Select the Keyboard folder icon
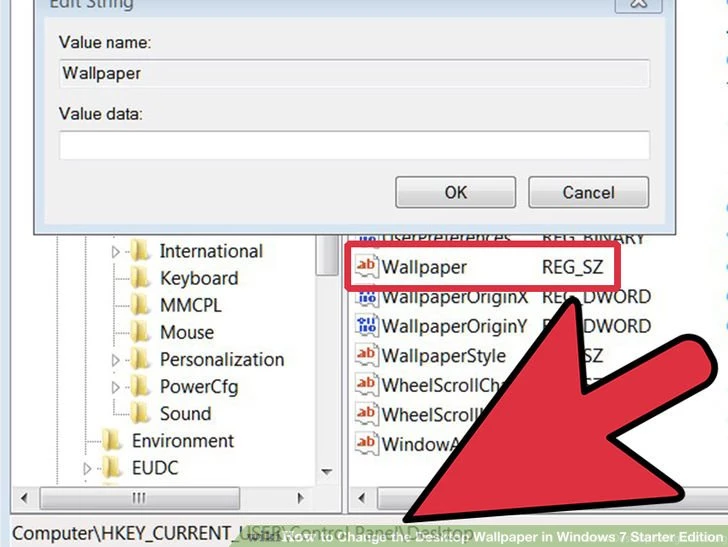 [140, 278]
